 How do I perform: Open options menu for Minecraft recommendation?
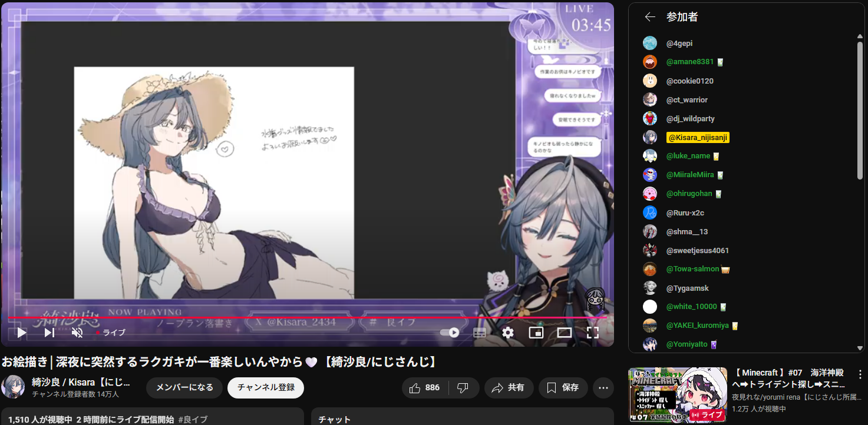[860, 374]
